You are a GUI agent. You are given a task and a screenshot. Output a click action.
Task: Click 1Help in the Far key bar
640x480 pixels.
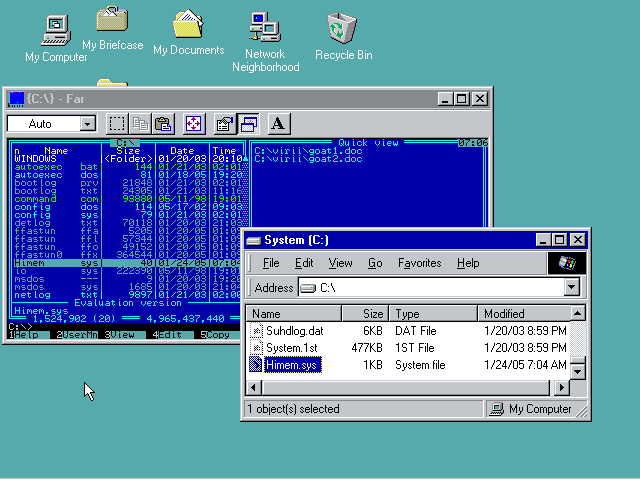pos(24,335)
